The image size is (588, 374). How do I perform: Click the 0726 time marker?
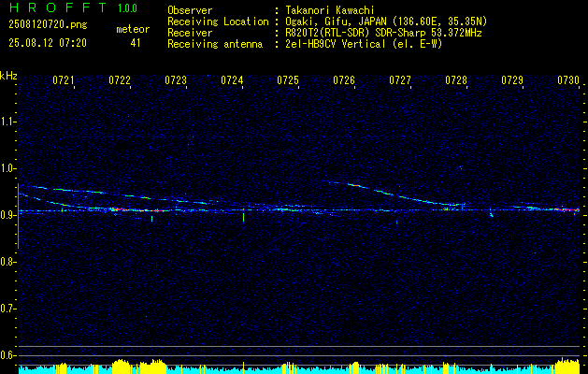pos(344,79)
